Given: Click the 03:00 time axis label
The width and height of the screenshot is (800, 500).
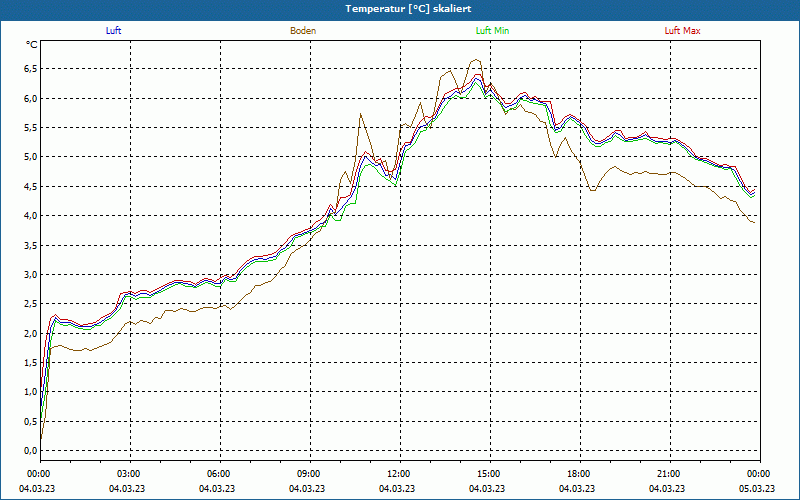Looking at the screenshot, I should point(128,474).
